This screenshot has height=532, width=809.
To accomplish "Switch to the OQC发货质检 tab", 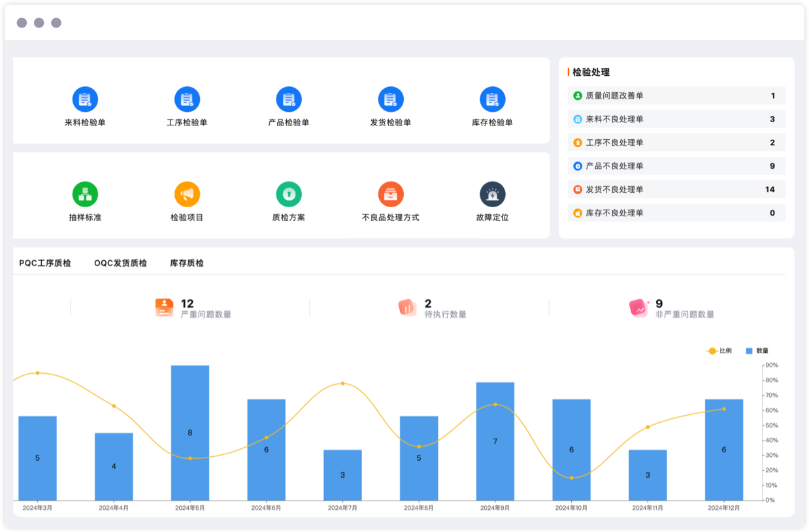I will coord(120,263).
